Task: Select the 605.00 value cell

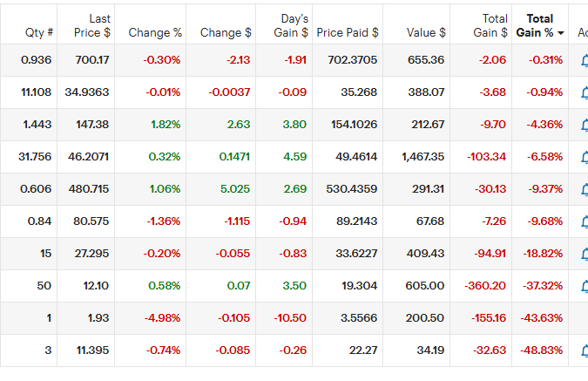Action: [x=416, y=286]
